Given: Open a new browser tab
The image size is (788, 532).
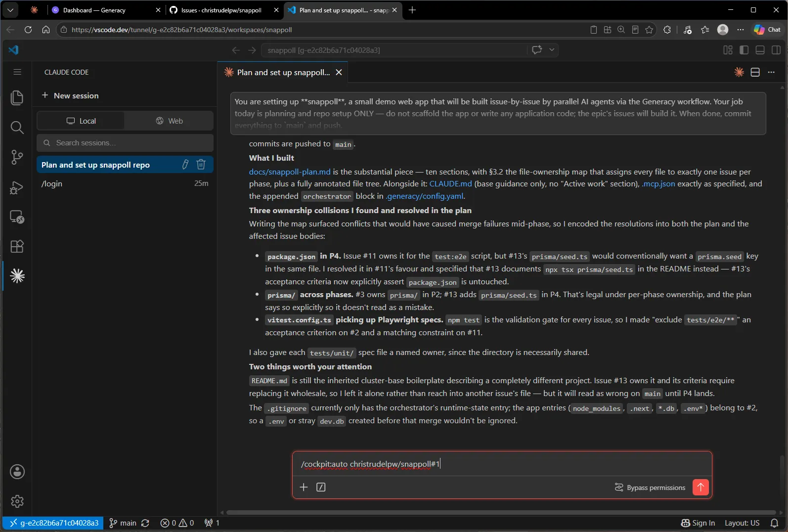Looking at the screenshot, I should click(412, 10).
